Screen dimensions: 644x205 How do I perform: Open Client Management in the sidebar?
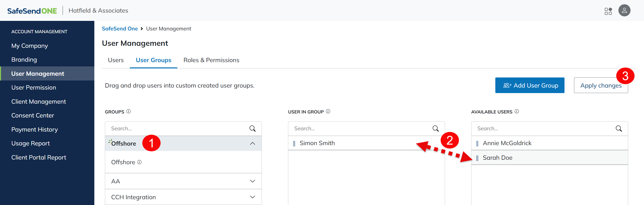[x=38, y=102]
